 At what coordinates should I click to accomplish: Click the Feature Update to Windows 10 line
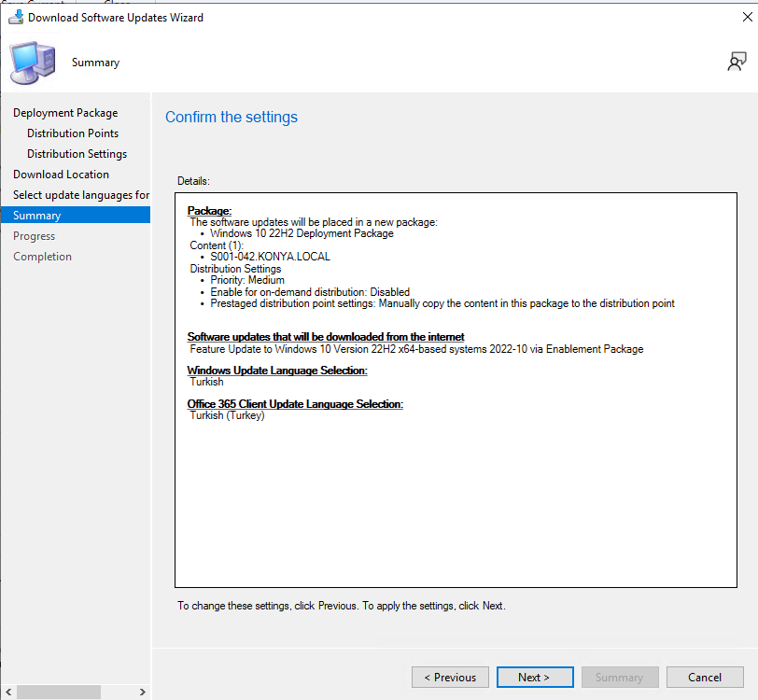(x=416, y=349)
